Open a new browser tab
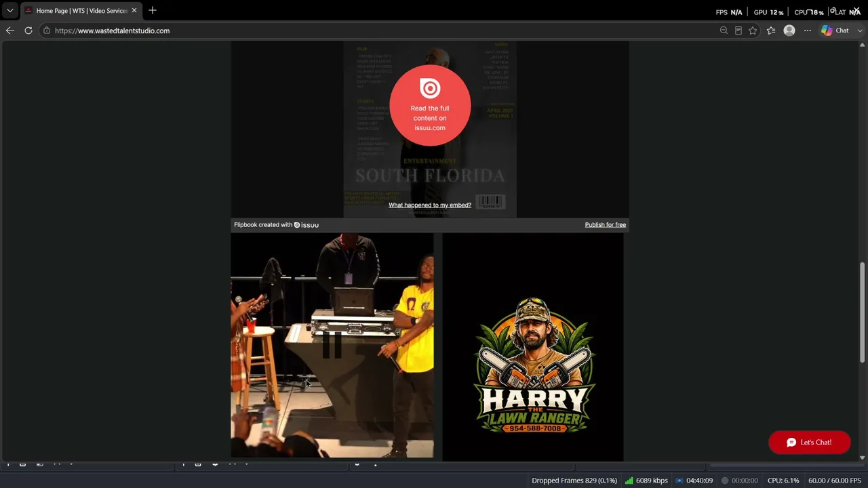 coord(153,11)
